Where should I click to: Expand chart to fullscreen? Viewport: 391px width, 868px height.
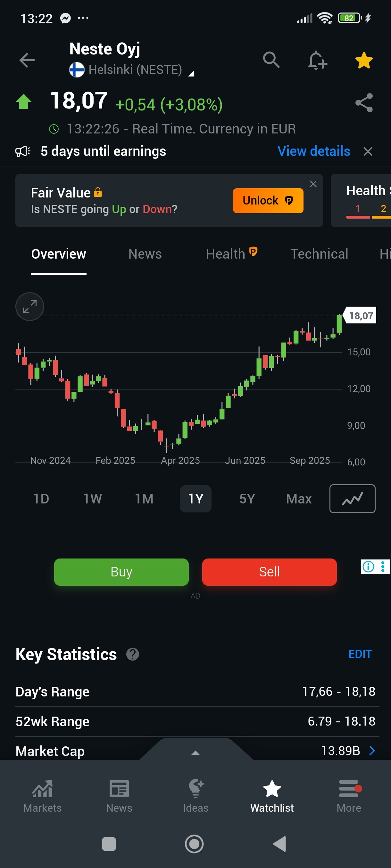30,306
